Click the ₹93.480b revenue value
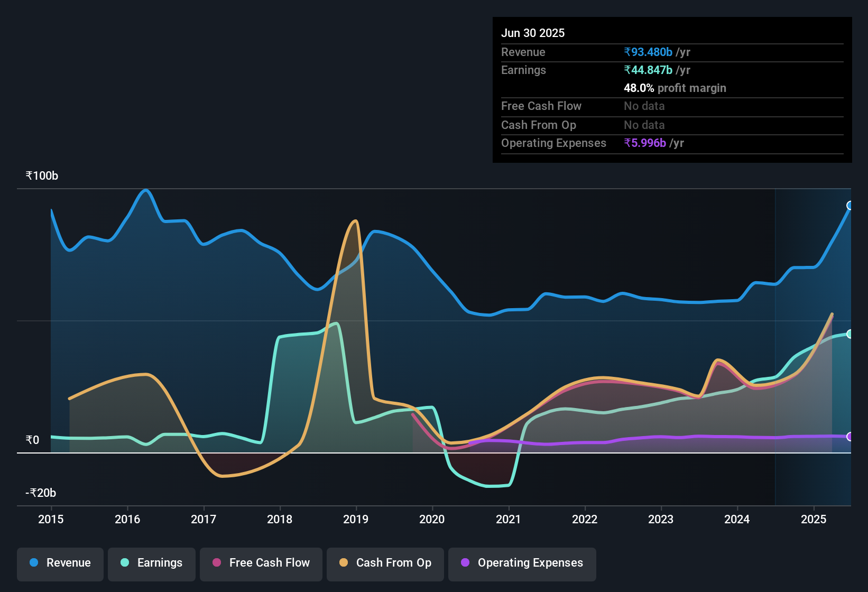The height and width of the screenshot is (592, 868). tap(647, 52)
